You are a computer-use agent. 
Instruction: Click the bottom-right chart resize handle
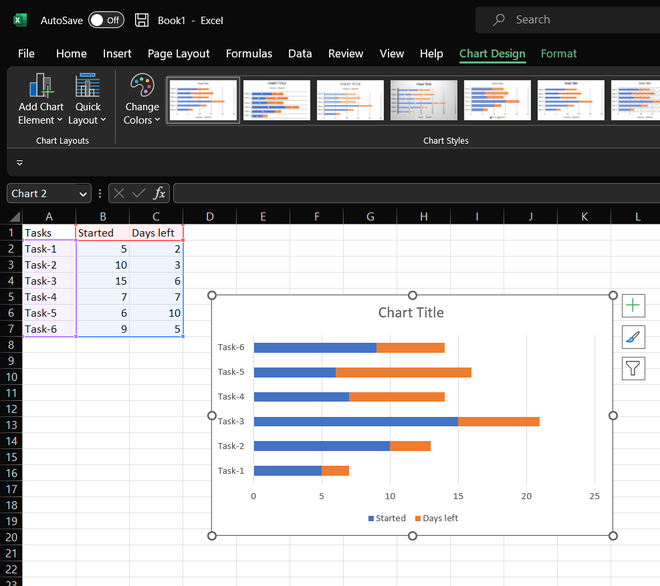pos(613,536)
